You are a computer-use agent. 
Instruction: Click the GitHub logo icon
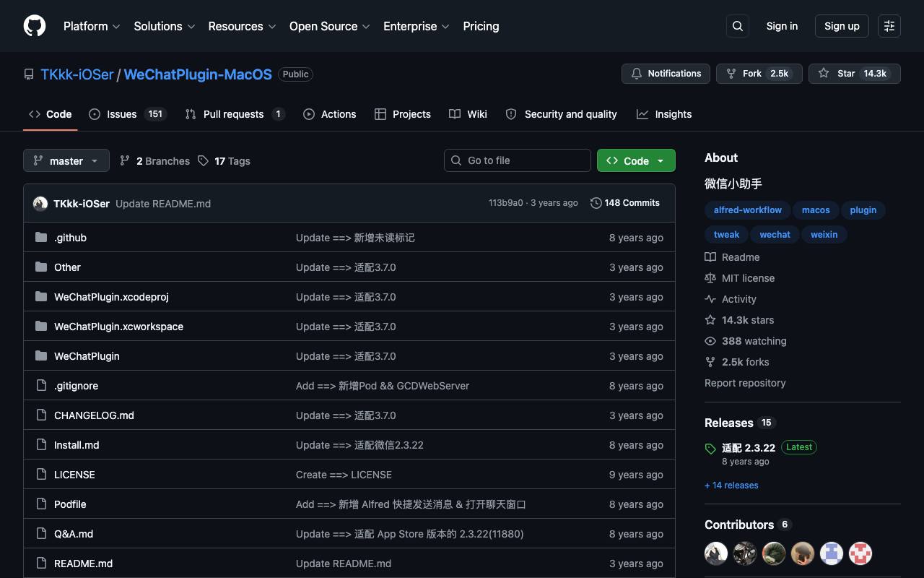click(x=35, y=26)
